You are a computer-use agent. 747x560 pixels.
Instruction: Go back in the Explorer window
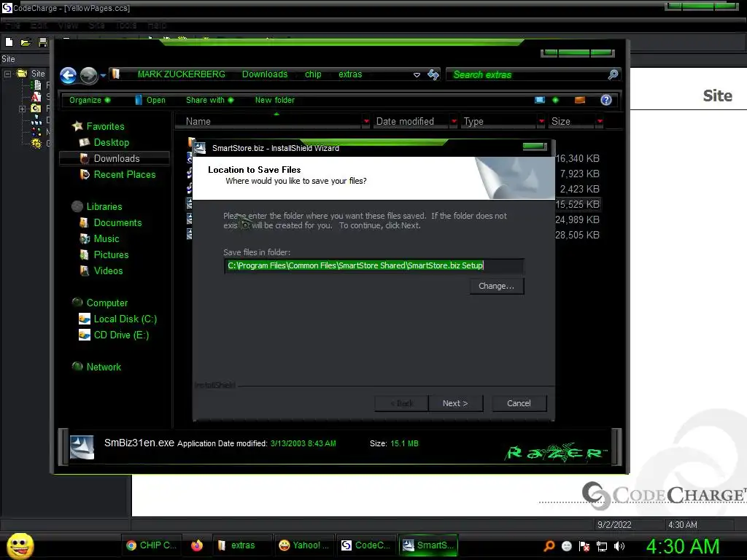tap(69, 75)
